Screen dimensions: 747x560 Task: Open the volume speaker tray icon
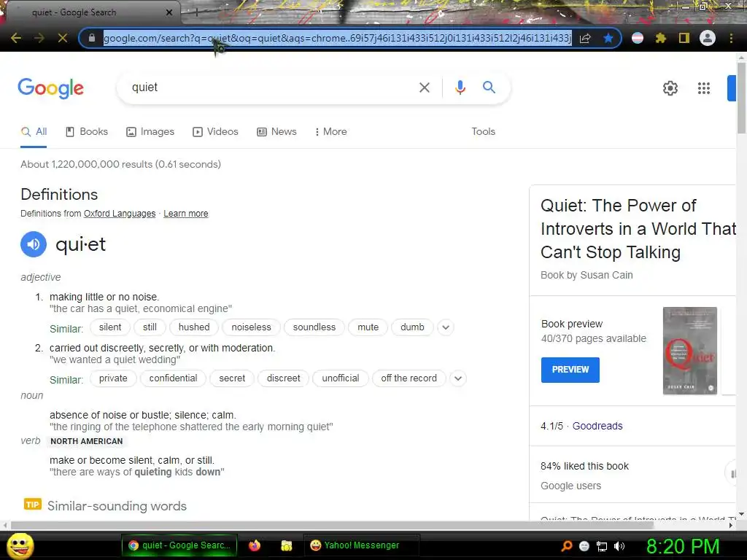[x=619, y=546]
